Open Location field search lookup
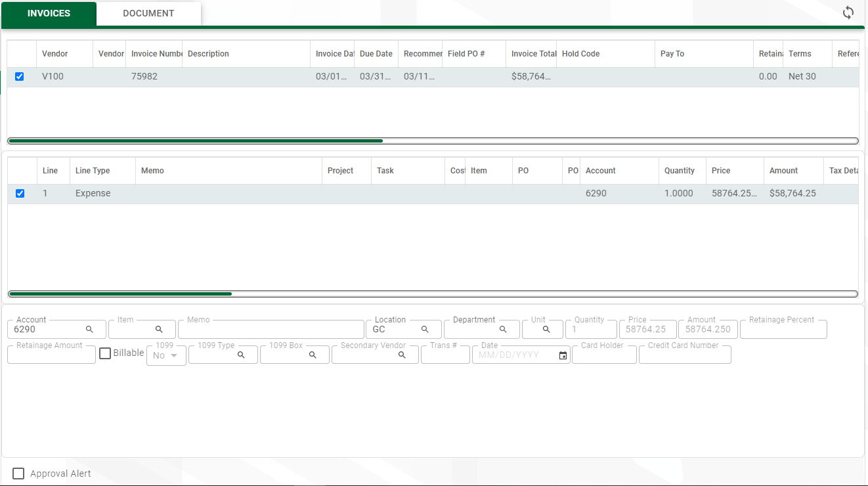The image size is (868, 486). coord(425,329)
